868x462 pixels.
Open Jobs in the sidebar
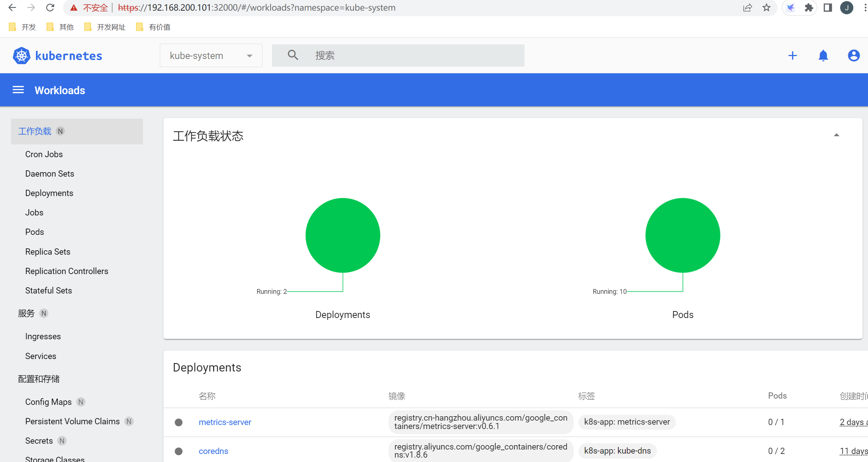[x=34, y=212]
